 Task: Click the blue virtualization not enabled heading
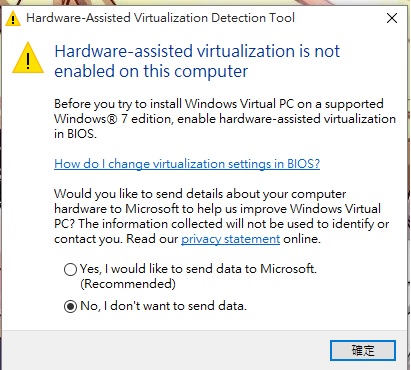(x=197, y=61)
